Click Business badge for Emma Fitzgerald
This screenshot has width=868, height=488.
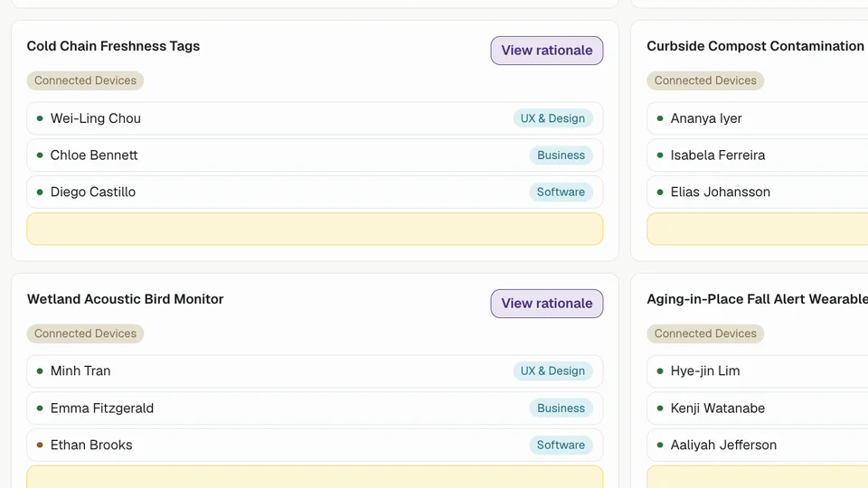[561, 408]
